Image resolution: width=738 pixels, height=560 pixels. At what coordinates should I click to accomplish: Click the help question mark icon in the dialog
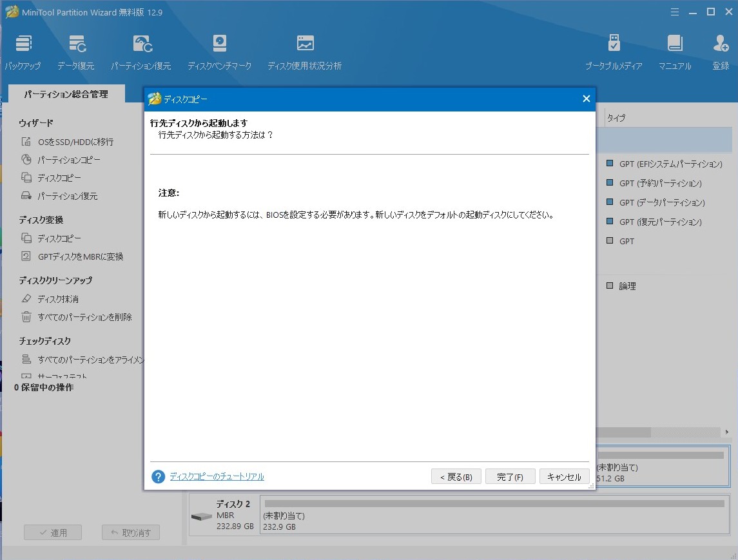click(x=159, y=477)
